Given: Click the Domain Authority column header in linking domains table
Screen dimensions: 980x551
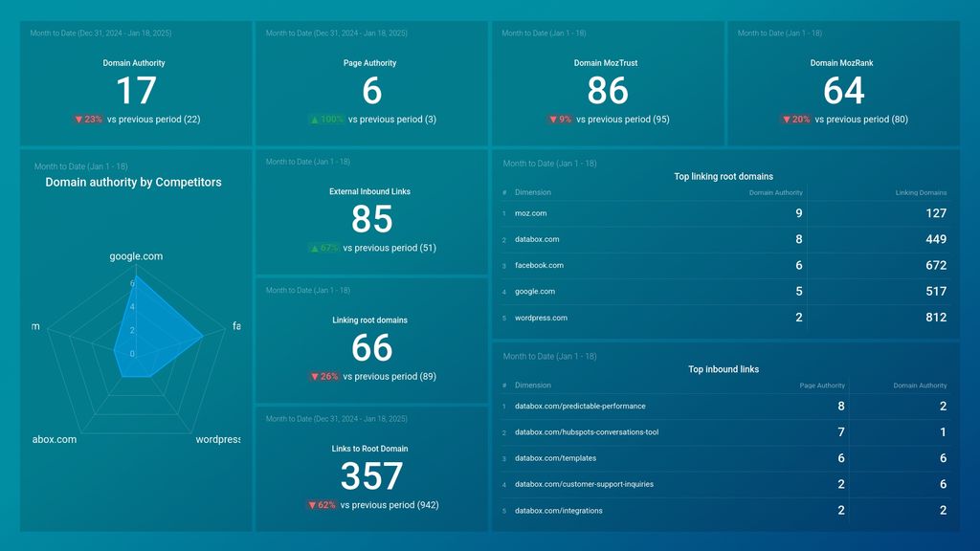Looking at the screenshot, I should [x=775, y=192].
